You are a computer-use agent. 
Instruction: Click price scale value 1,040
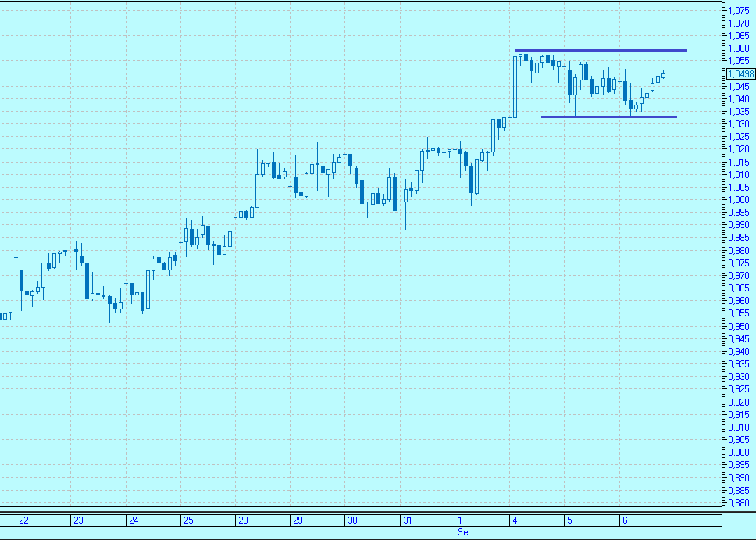tap(739, 99)
